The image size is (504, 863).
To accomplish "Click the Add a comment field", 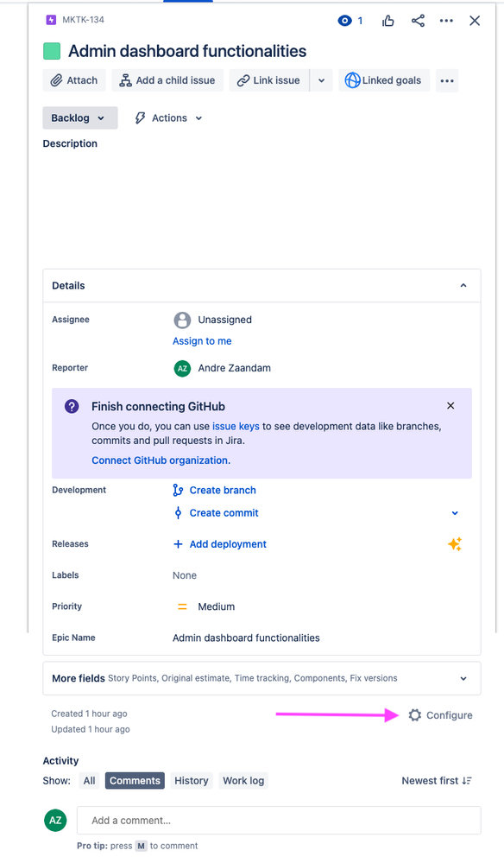I will coord(278,820).
